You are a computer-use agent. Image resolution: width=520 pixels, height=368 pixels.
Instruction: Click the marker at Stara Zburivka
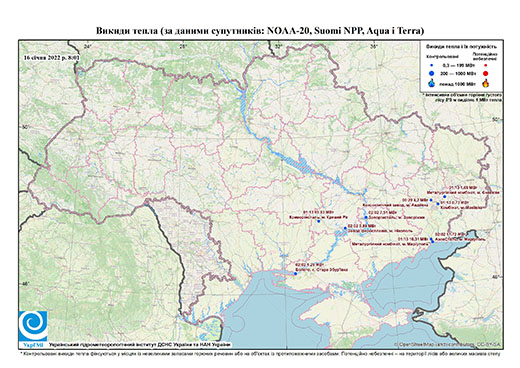pos(295,274)
